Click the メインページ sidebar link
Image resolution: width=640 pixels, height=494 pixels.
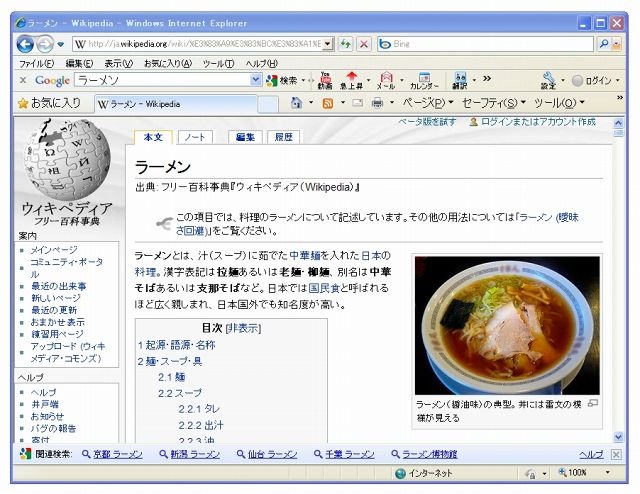pyautogui.click(x=54, y=250)
